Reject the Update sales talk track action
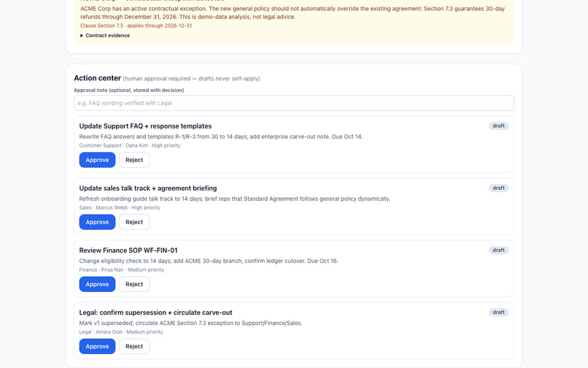This screenshot has height=368, width=588. 134,222
